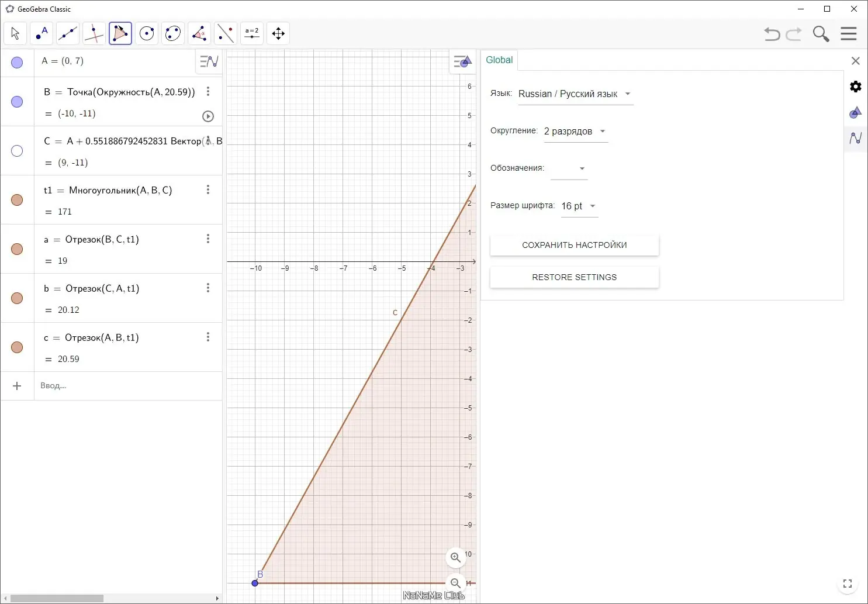Toggle visibility of segment c
This screenshot has width=868, height=604.
17,347
